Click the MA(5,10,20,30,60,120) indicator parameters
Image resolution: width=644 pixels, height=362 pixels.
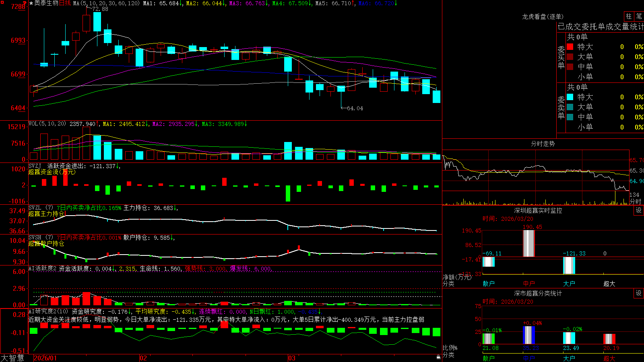click(x=106, y=3)
